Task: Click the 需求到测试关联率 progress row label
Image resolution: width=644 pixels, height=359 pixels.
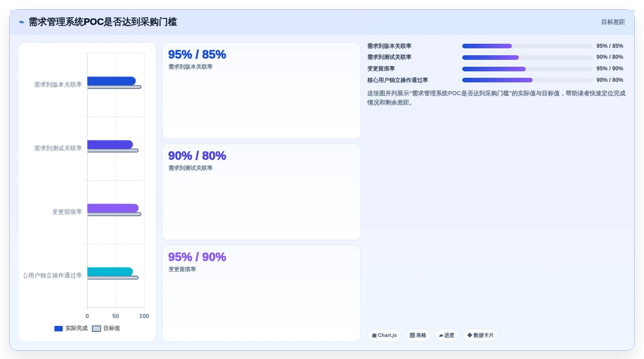Action: coord(389,57)
